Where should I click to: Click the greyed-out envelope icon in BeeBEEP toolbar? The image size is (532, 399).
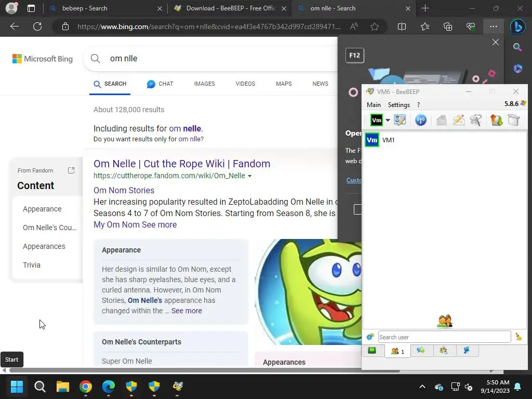tap(442, 120)
